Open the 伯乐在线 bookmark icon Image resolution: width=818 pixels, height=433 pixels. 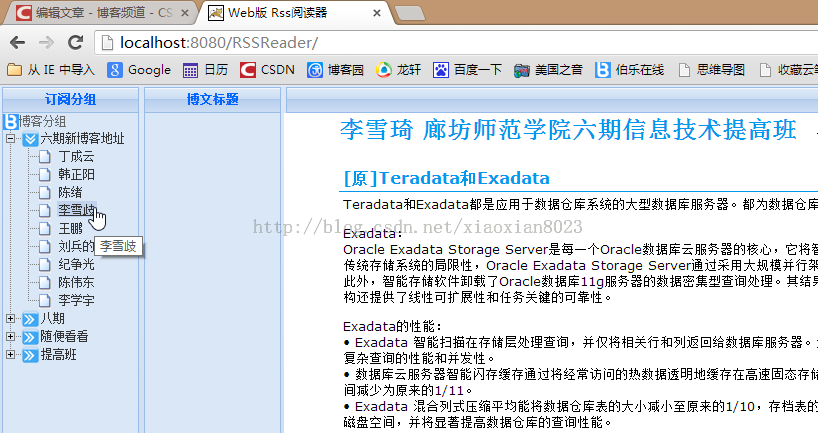click(x=603, y=70)
